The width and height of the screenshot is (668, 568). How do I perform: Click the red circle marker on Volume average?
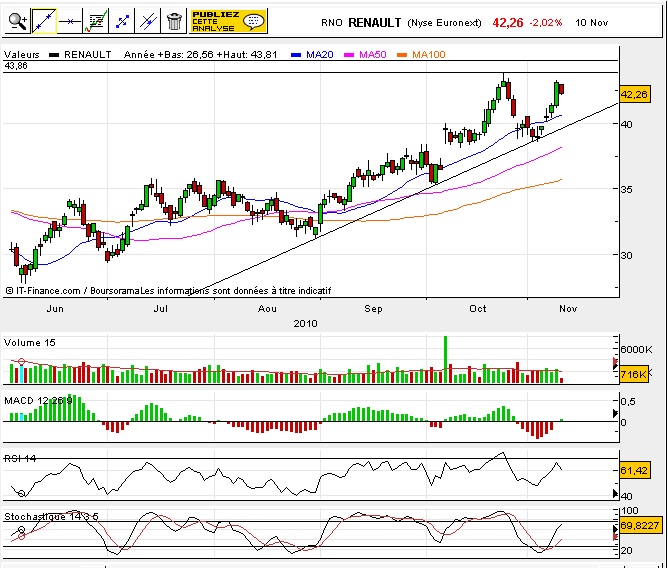click(x=21, y=362)
